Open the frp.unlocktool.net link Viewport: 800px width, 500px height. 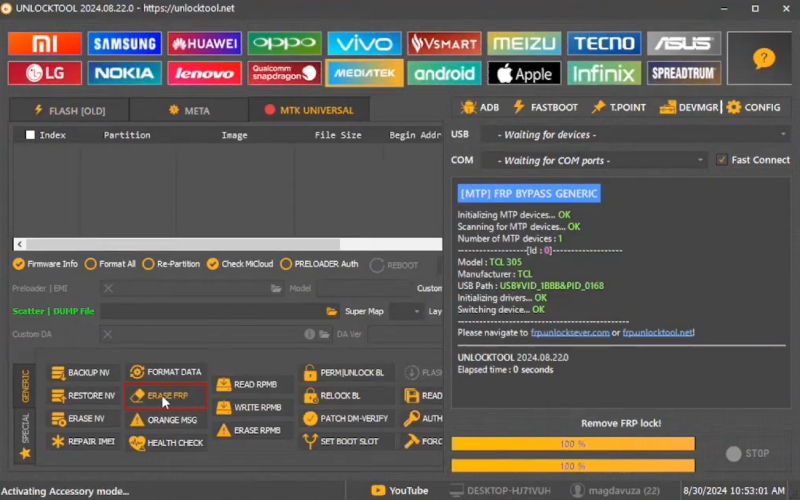tap(657, 333)
